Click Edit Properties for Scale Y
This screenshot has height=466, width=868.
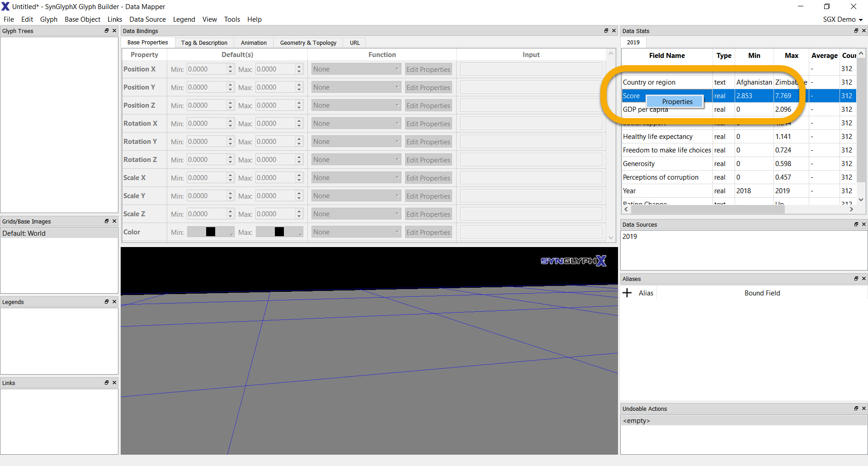coord(428,196)
